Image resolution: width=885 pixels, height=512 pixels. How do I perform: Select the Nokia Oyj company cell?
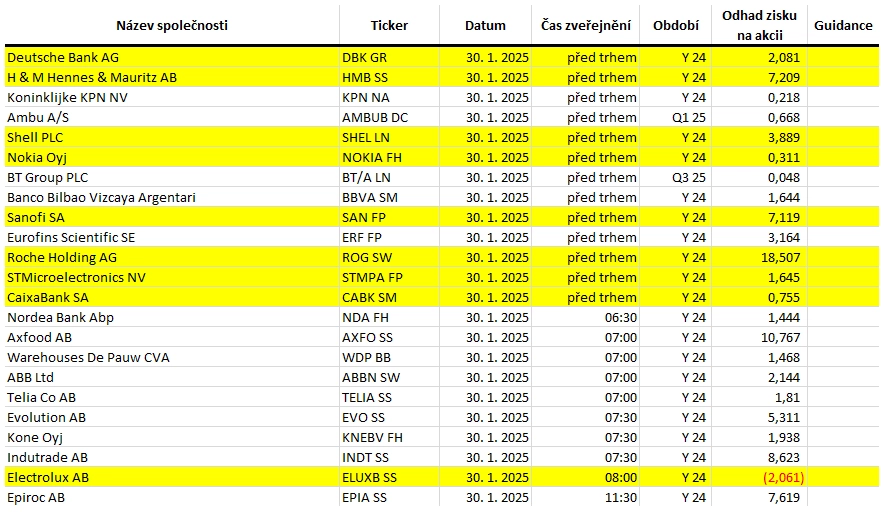pos(172,157)
